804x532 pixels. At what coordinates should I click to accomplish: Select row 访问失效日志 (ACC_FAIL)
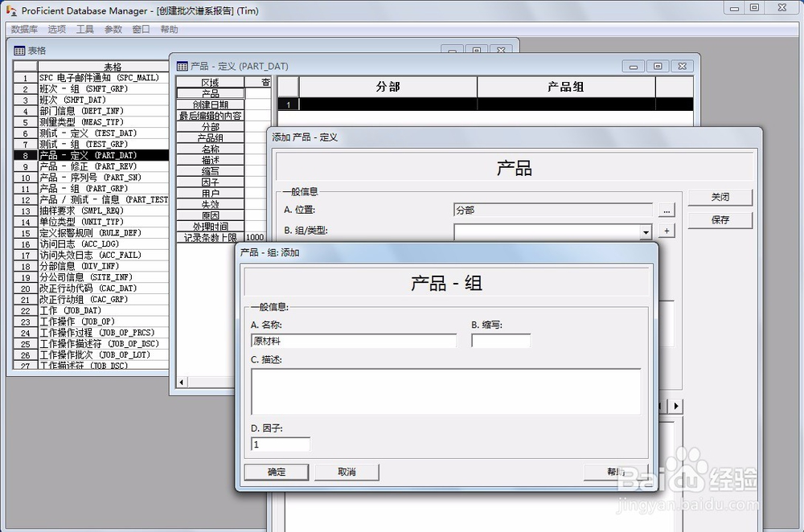(103, 256)
